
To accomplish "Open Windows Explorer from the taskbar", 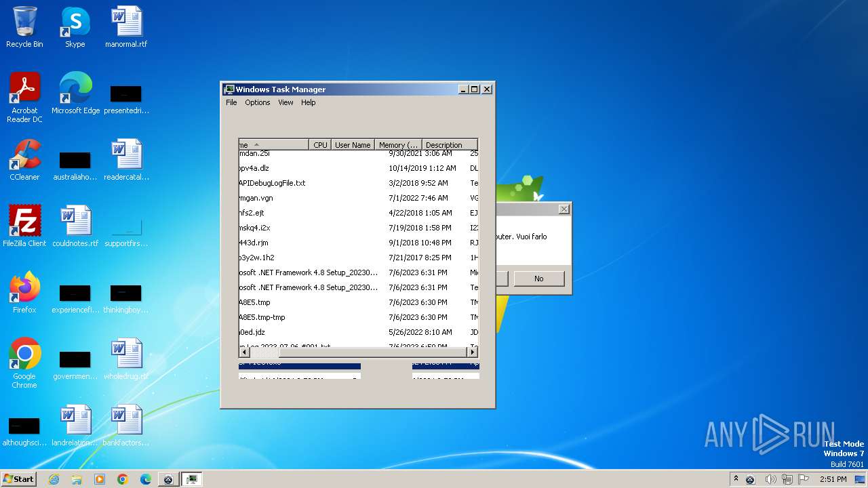I will [x=77, y=479].
